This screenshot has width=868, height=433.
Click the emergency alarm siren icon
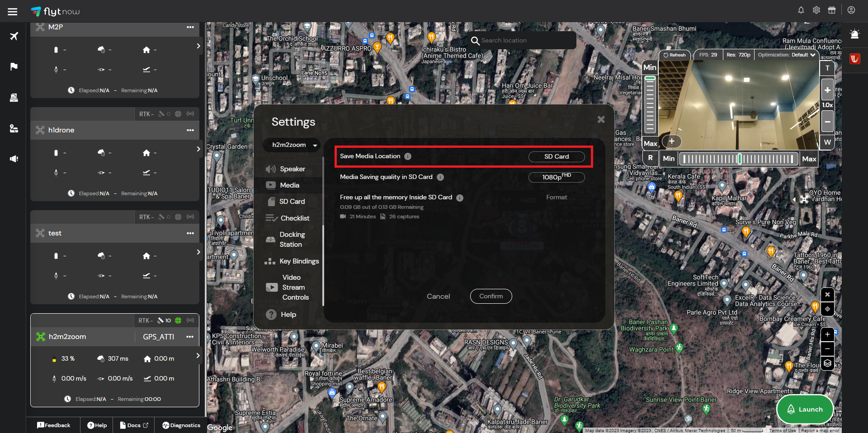tap(854, 34)
